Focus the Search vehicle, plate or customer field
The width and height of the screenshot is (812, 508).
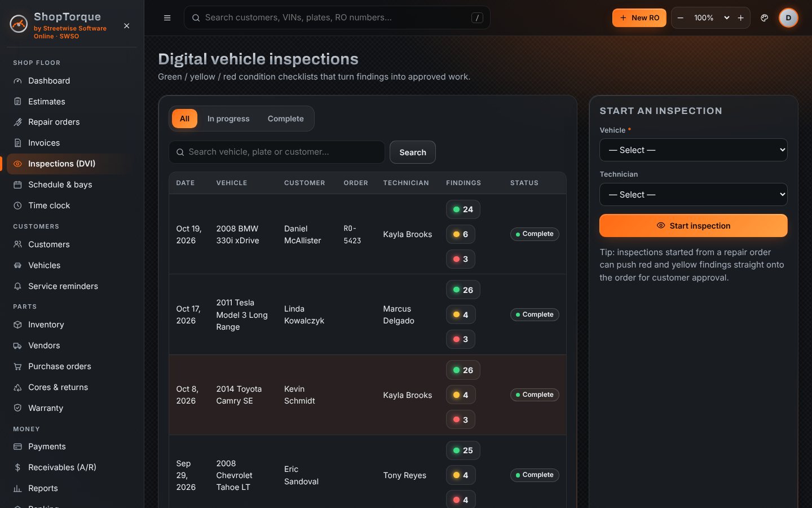point(277,152)
